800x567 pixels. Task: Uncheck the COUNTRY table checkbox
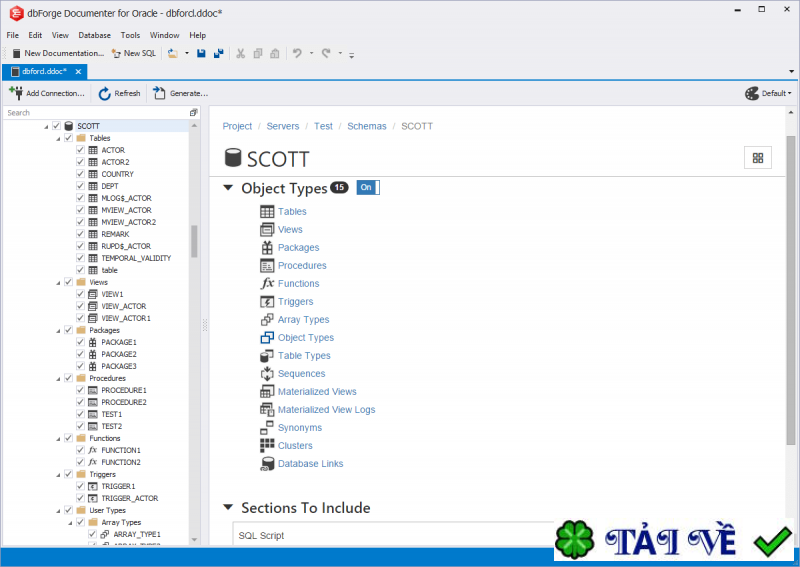pyautogui.click(x=80, y=174)
